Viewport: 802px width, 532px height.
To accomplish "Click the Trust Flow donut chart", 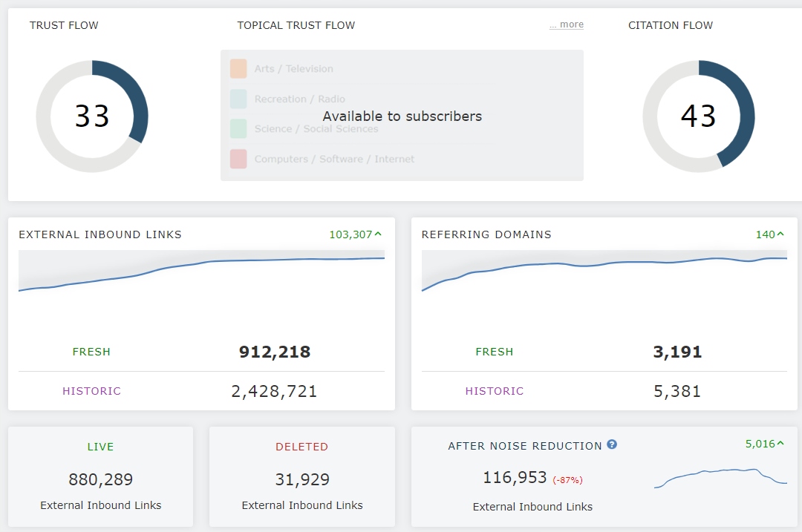I will tap(92, 116).
